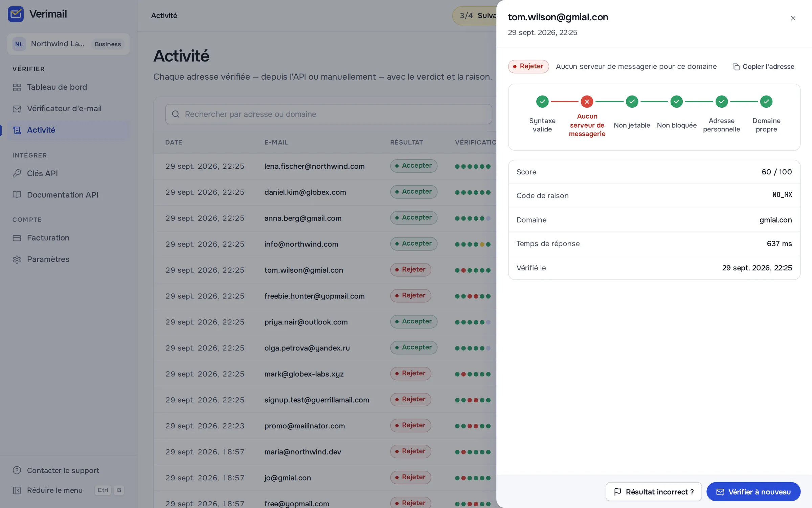The width and height of the screenshot is (812, 508).
Task: Click the red Aucun serveur de messagerie step icon
Action: [587, 102]
